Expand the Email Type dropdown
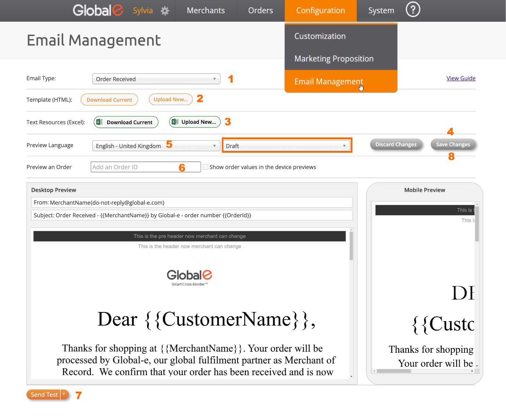Screen dimensions: 506x420 156,79
